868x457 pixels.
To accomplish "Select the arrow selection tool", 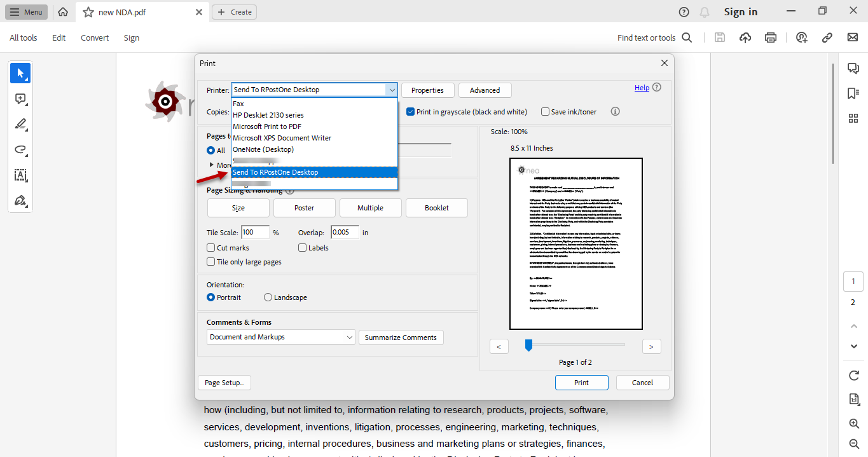I will point(20,72).
